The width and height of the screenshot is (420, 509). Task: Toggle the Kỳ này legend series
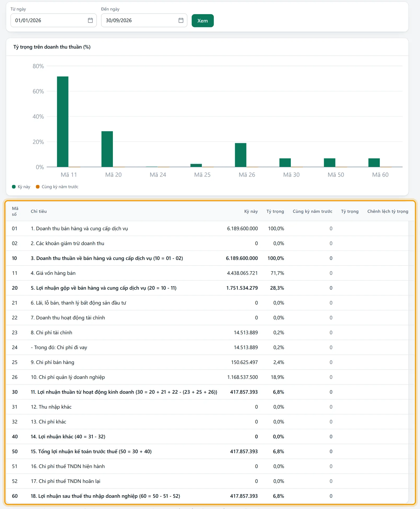(21, 187)
